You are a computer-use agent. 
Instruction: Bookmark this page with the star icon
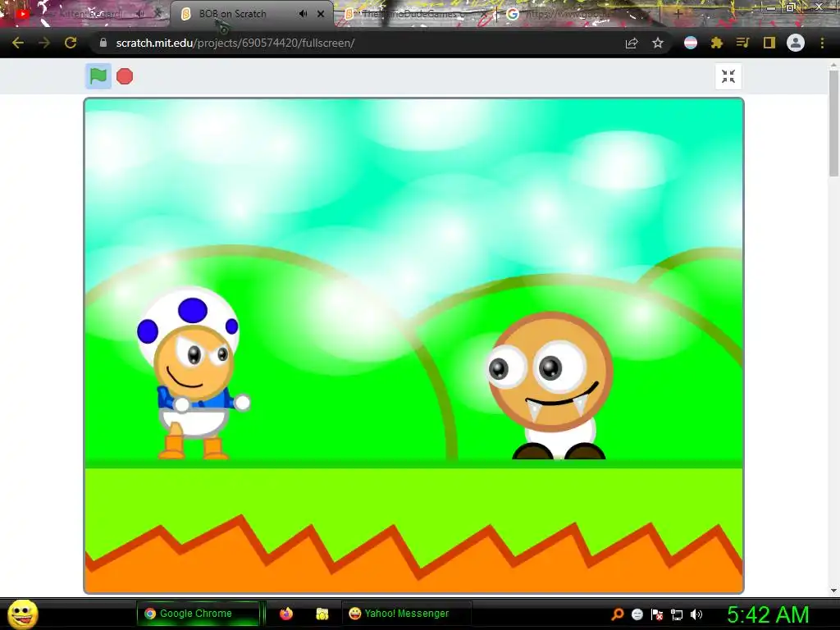tap(658, 43)
